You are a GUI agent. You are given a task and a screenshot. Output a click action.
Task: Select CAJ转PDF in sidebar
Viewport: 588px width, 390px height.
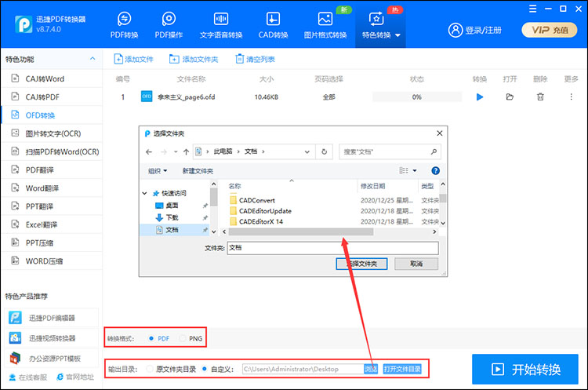click(x=52, y=97)
